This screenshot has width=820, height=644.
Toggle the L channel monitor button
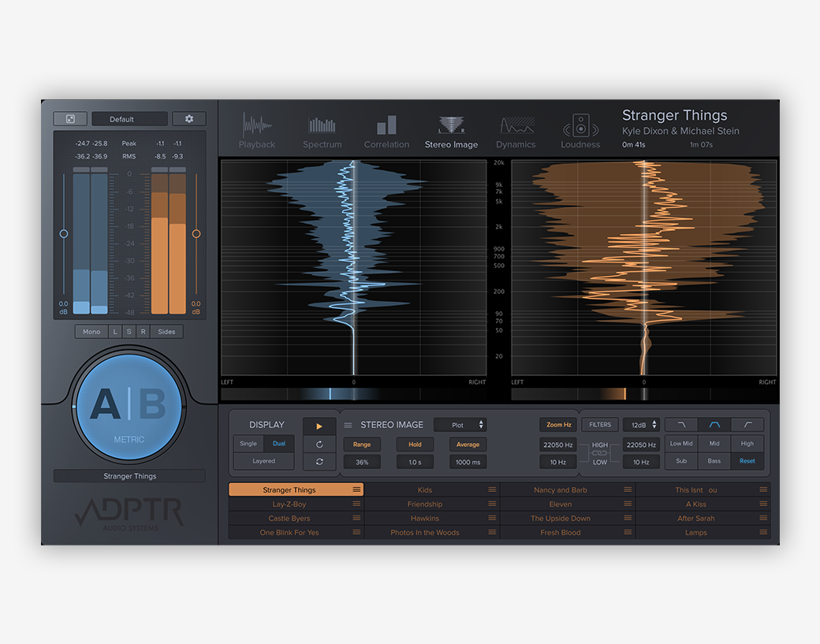click(115, 331)
